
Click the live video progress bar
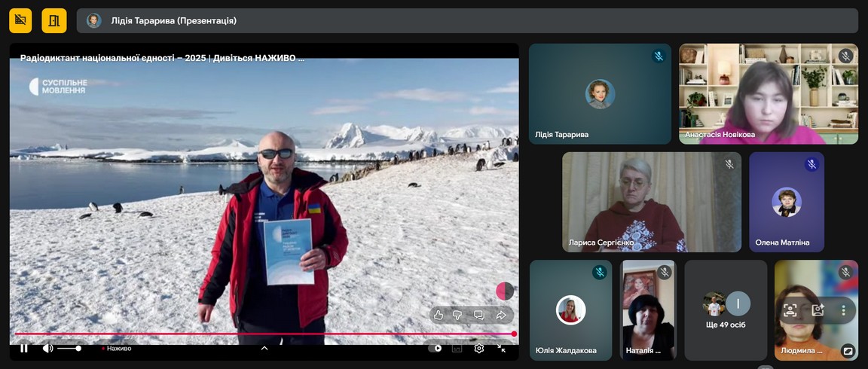(264, 334)
